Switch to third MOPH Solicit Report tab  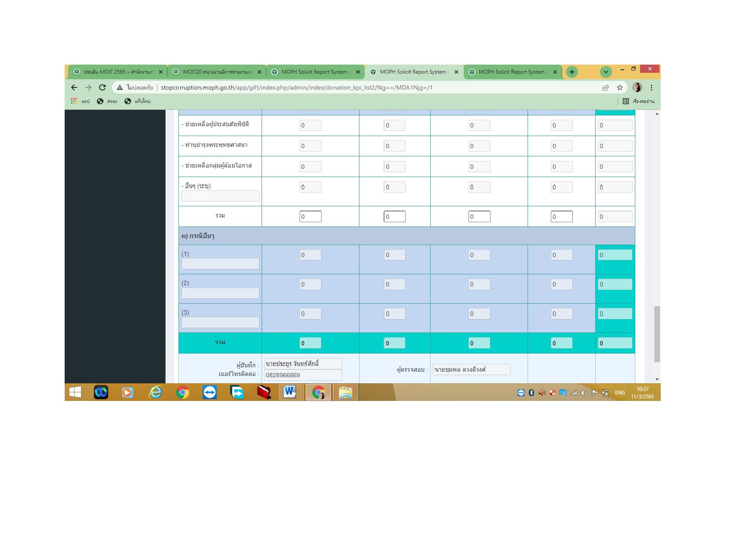coord(315,72)
